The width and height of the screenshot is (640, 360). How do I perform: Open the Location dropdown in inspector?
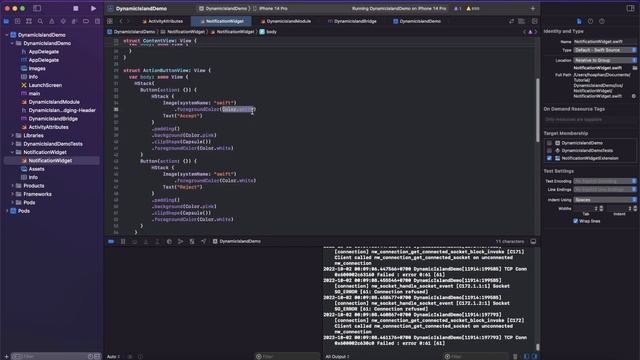coord(605,60)
